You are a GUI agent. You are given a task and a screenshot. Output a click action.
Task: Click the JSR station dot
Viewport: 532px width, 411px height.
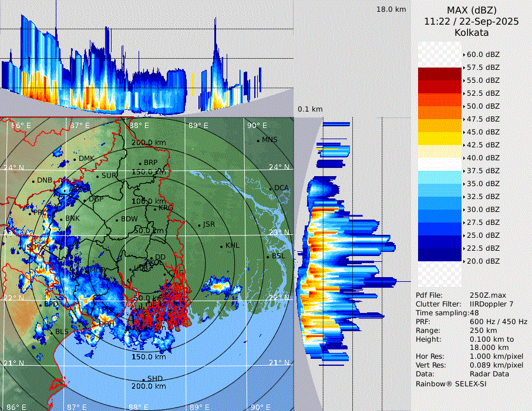pyautogui.click(x=198, y=225)
